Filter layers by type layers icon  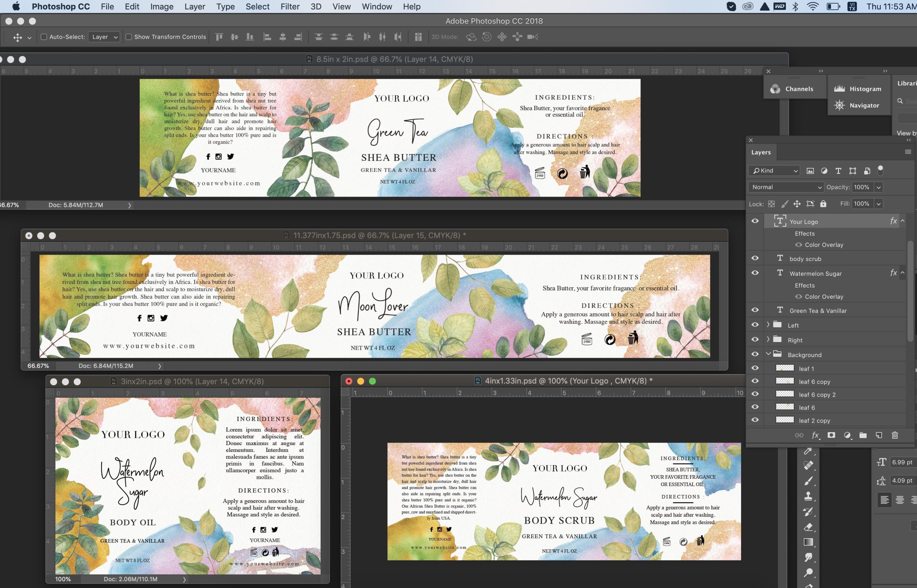[838, 171]
